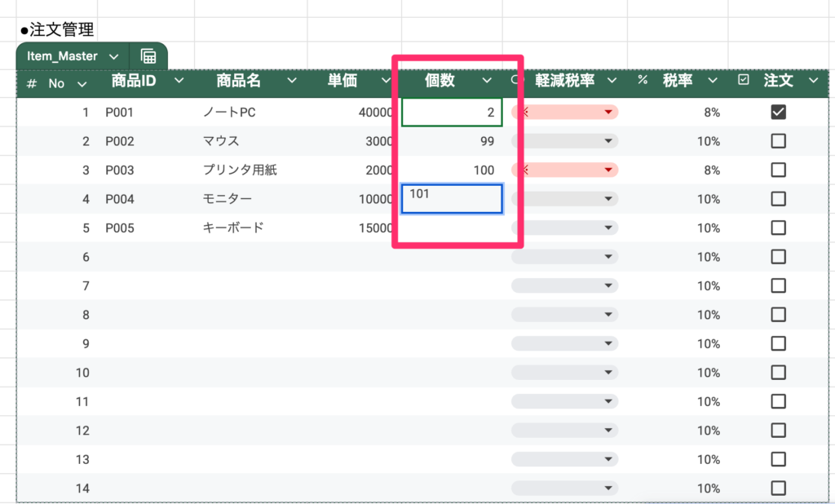
Task: Open the 商品名 column header dropdown arrow
Action: tap(291, 81)
